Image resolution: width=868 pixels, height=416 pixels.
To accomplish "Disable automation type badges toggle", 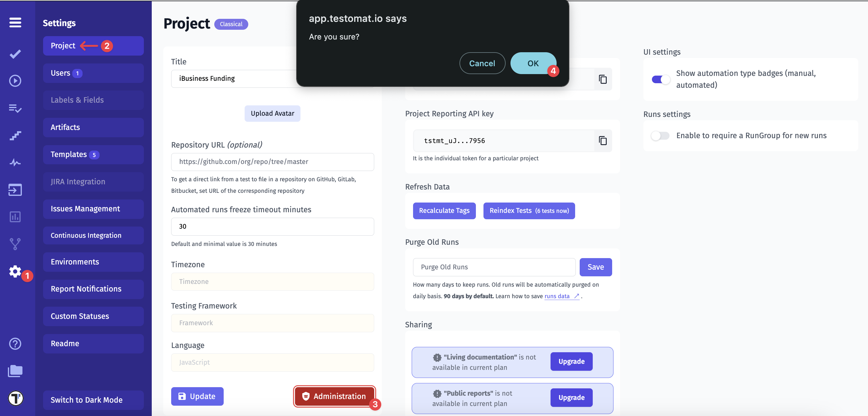I will pyautogui.click(x=660, y=80).
